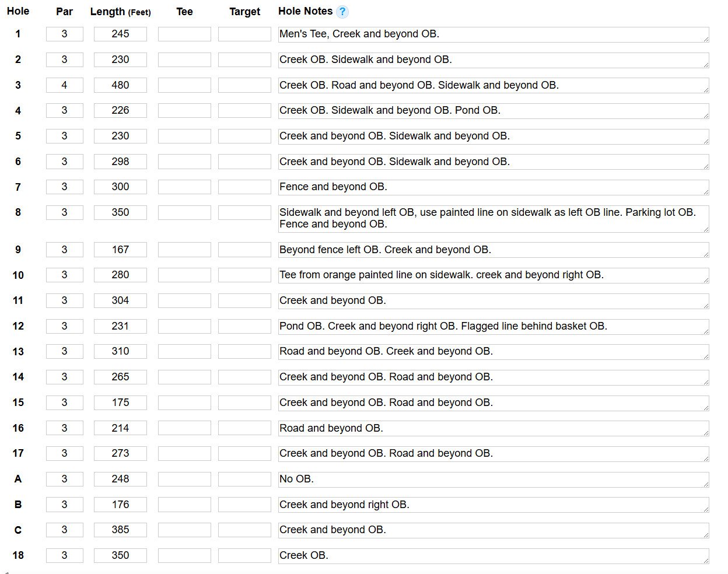Viewport: 728px width, 574px height.
Task: Click the hole 8 notes about painted sidewalk line
Action: coord(493,218)
